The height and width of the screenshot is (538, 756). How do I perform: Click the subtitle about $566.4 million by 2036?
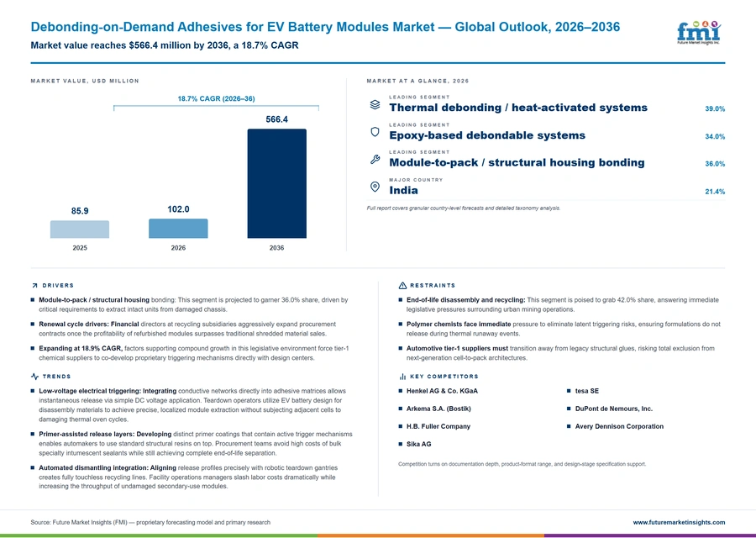pyautogui.click(x=165, y=45)
